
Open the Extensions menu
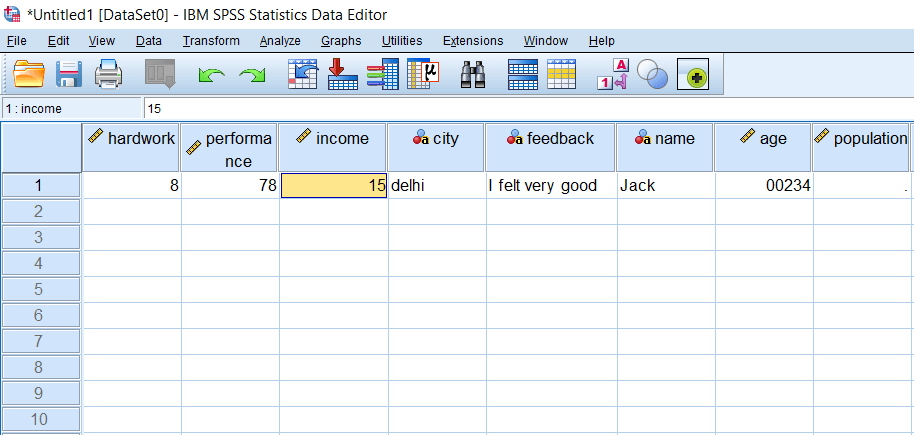pos(473,41)
